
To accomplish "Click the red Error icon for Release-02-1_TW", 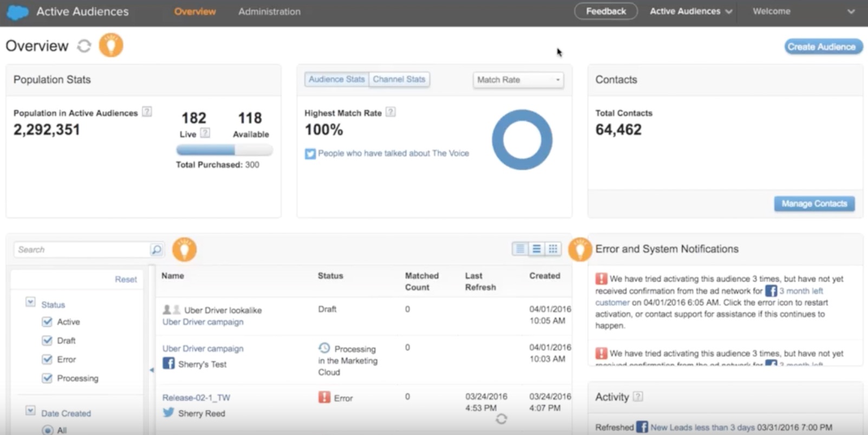I will click(324, 398).
